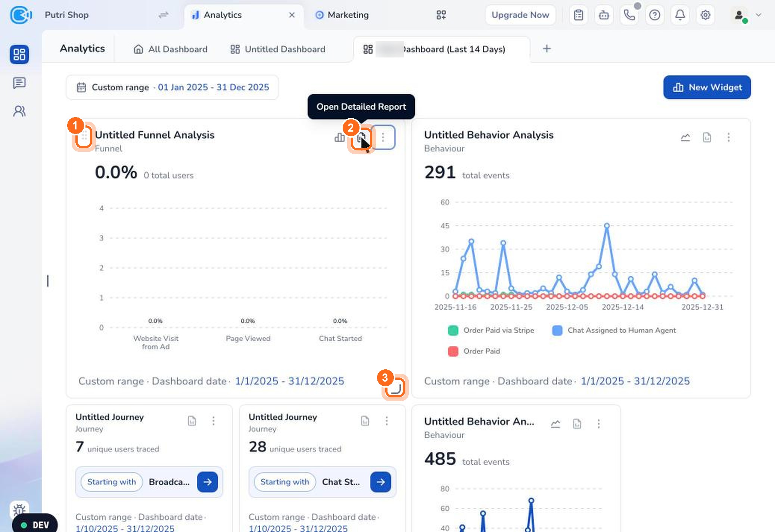The width and height of the screenshot is (775, 532).
Task: Open the contacts sidebar icon
Action: point(19,111)
